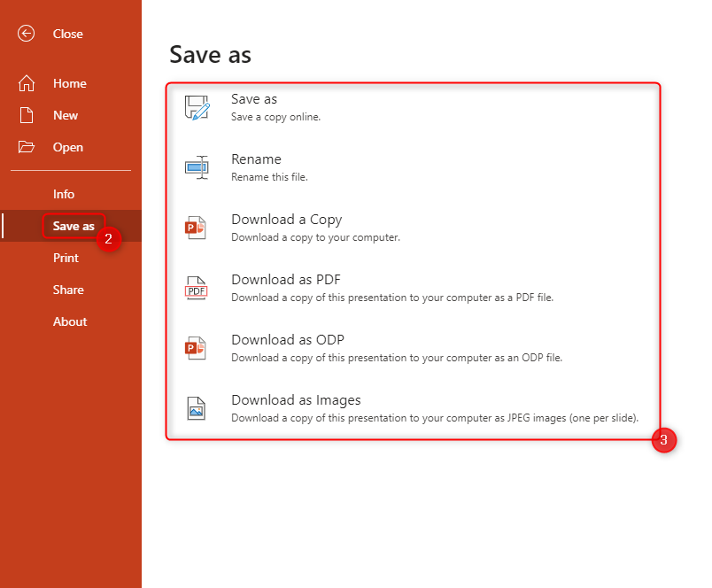Click the picture icon for Download as Images

196,408
